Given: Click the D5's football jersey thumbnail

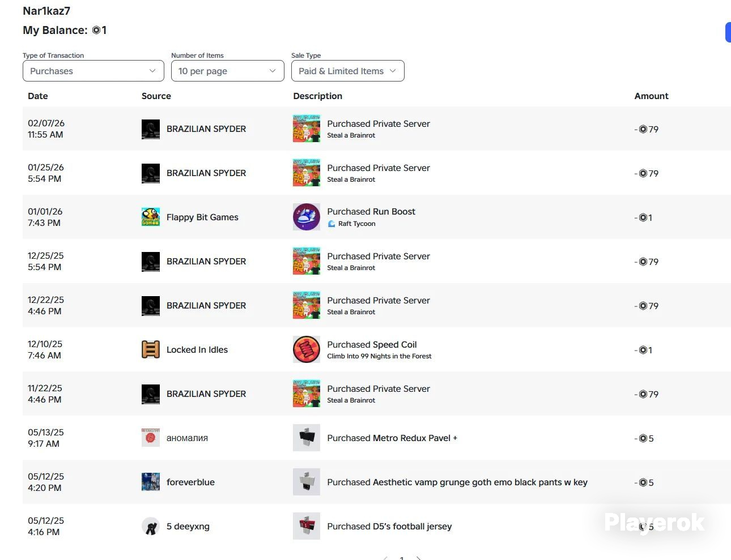Looking at the screenshot, I should coord(307,526).
